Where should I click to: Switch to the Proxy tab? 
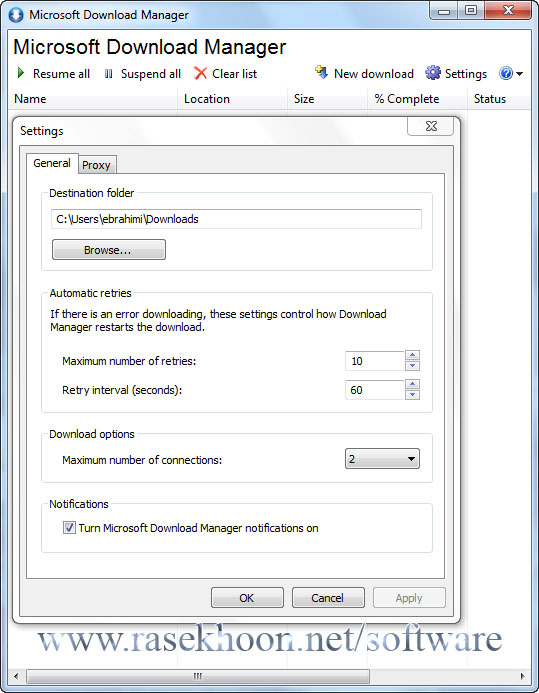coord(96,165)
